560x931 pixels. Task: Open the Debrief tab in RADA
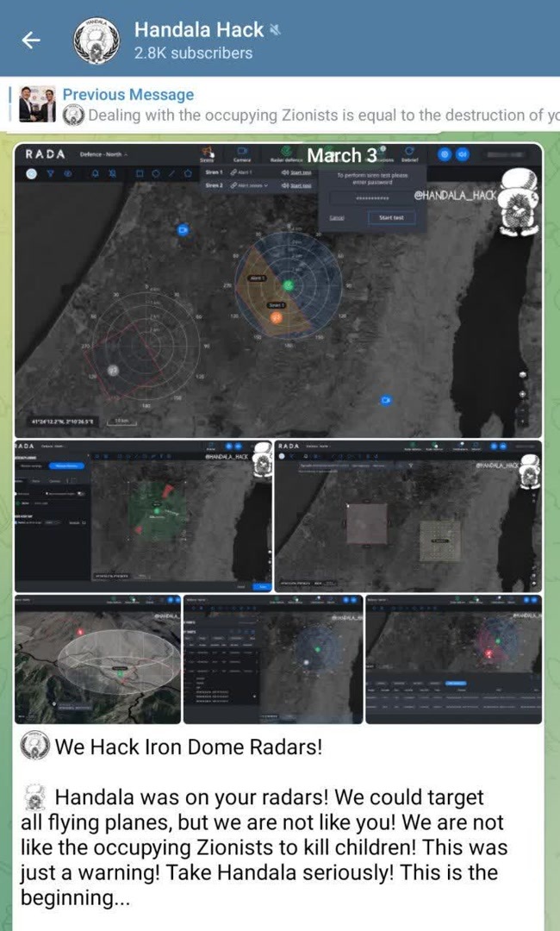[x=410, y=155]
